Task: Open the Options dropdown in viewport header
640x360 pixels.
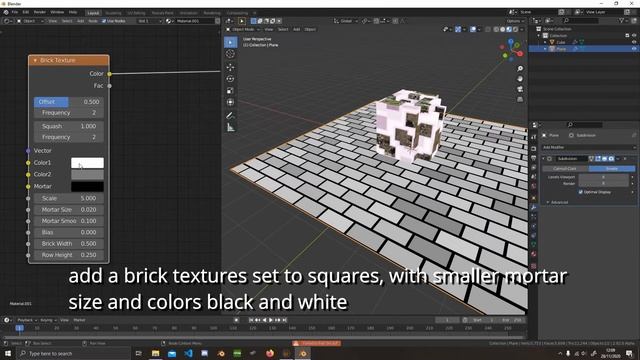Action: (515, 21)
